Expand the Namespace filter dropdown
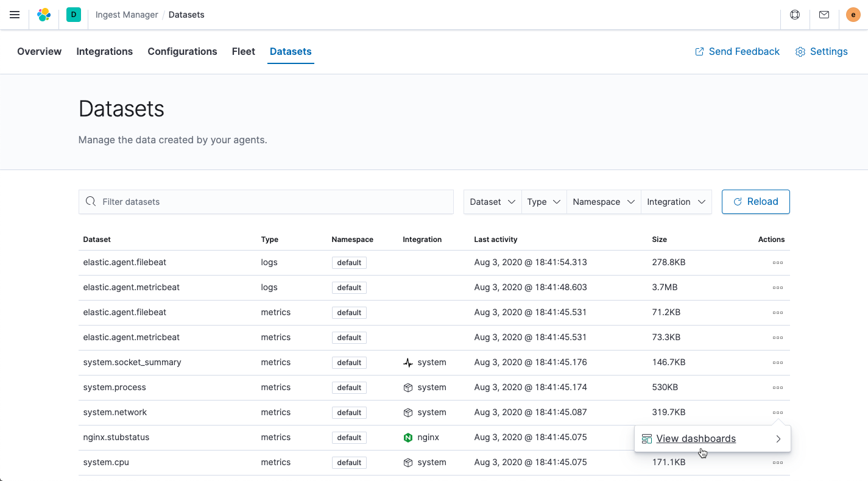868x481 pixels. [604, 202]
